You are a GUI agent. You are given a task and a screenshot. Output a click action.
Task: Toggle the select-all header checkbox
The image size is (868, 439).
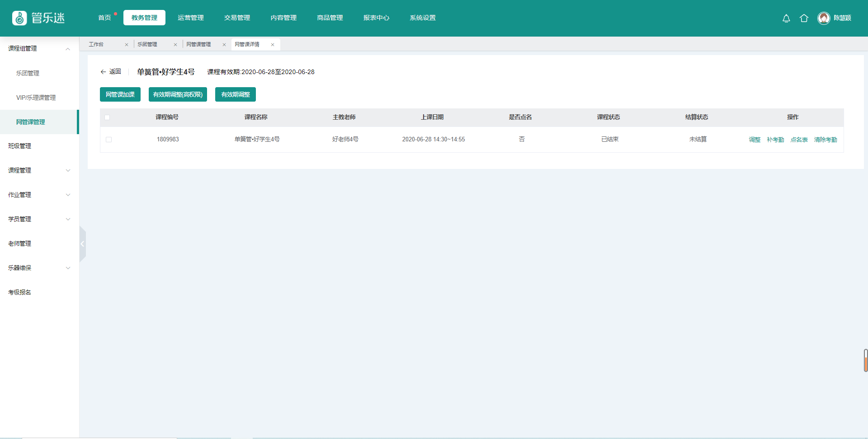[107, 117]
